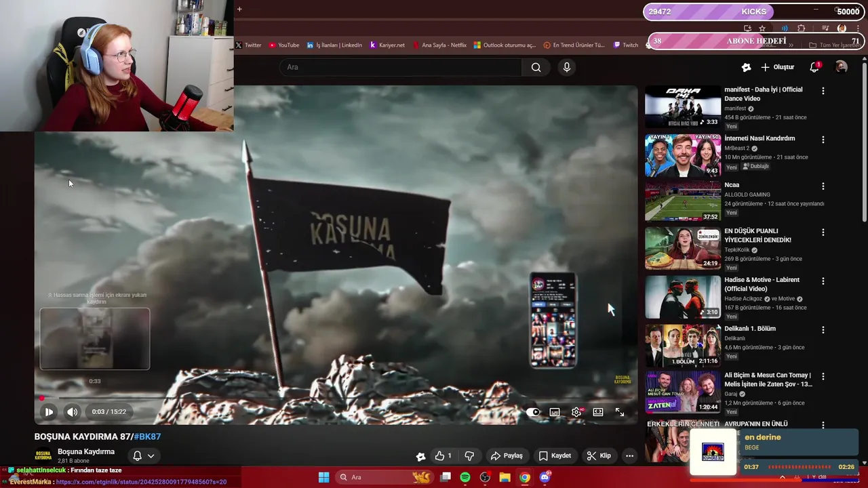Toggle subtitles/captions in the player

(555, 412)
